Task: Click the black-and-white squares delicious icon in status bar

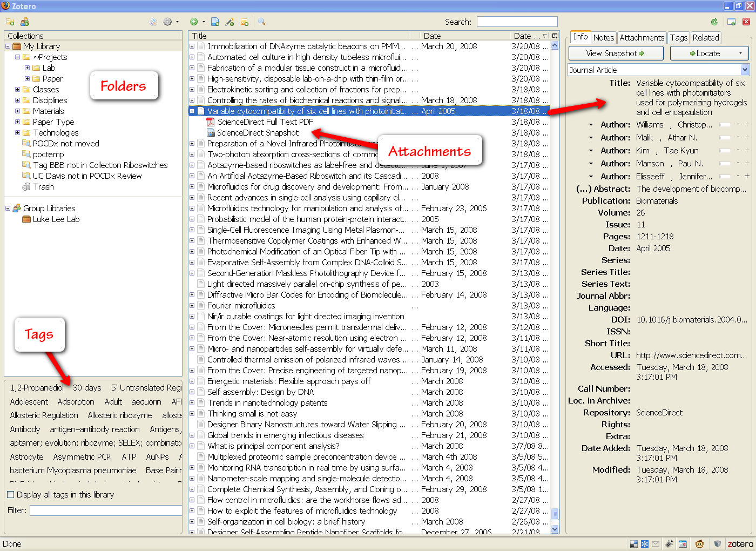Action: tap(634, 544)
